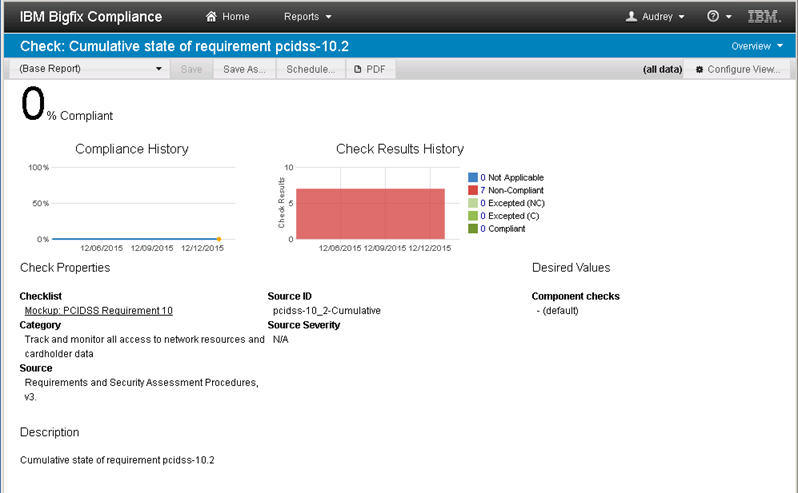Click the 0 Excepted (NC) count link
The height and width of the screenshot is (493, 798).
(482, 203)
